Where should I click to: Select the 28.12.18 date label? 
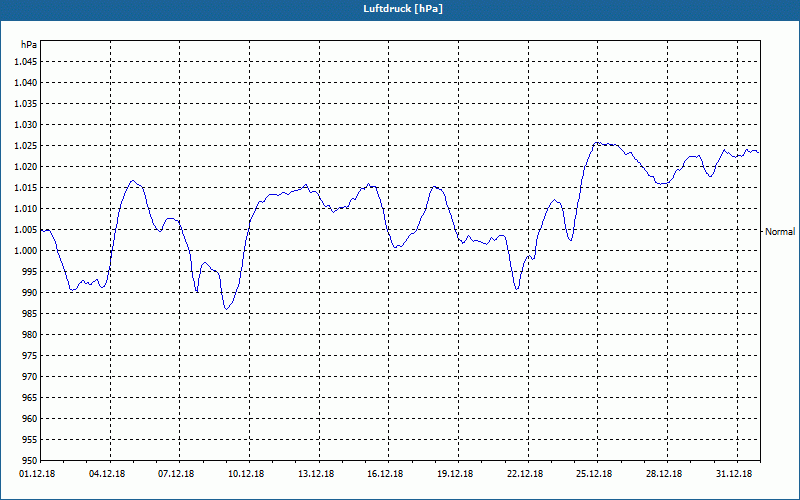pyautogui.click(x=664, y=474)
